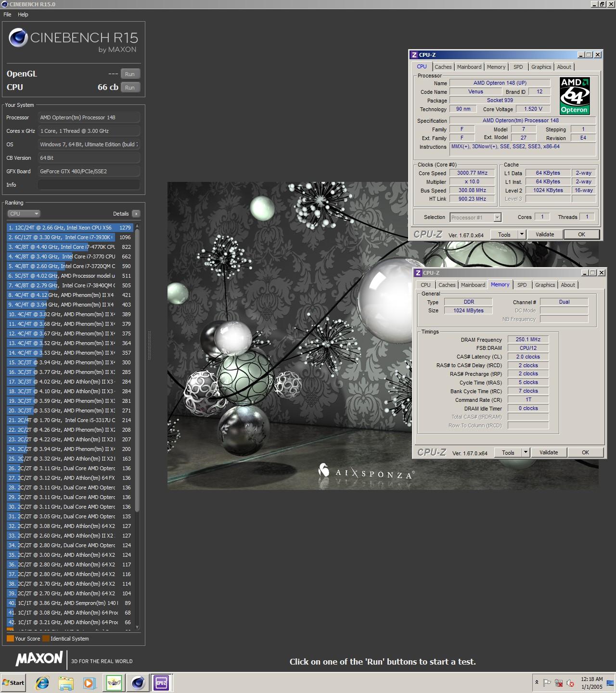Screen dimensions: 616x693
Task: Click the Start button
Action: coord(13,682)
